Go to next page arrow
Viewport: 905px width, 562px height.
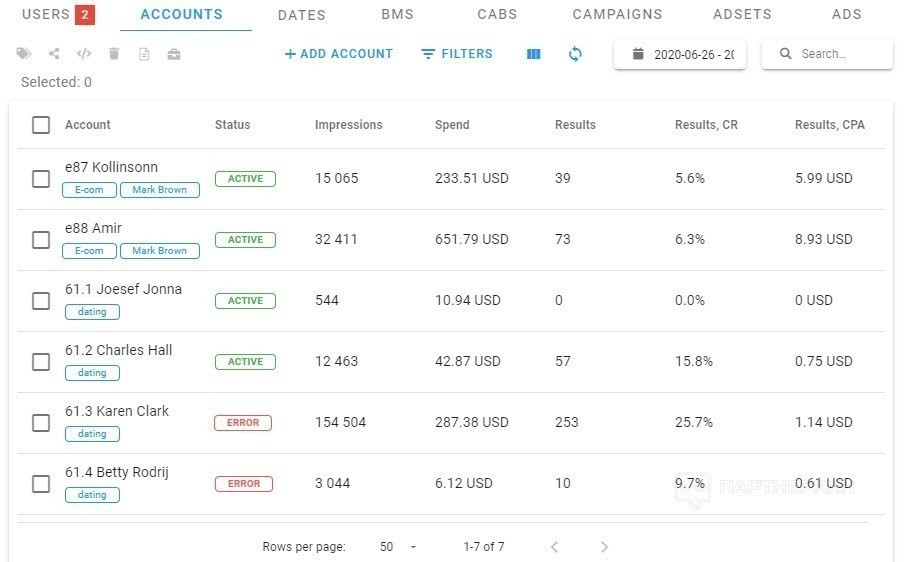604,546
